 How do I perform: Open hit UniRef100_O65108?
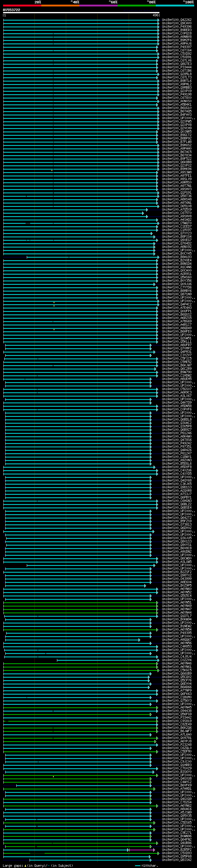click(176, 206)
